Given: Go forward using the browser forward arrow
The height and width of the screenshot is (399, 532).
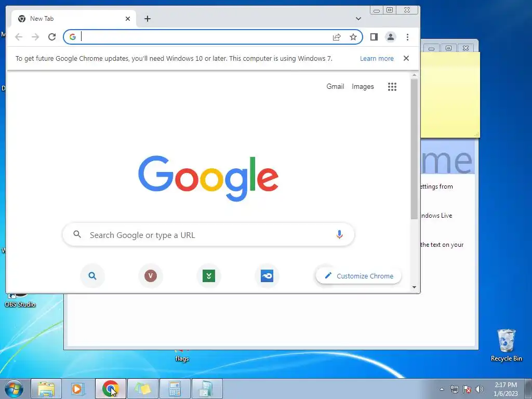Looking at the screenshot, I should click(x=35, y=37).
